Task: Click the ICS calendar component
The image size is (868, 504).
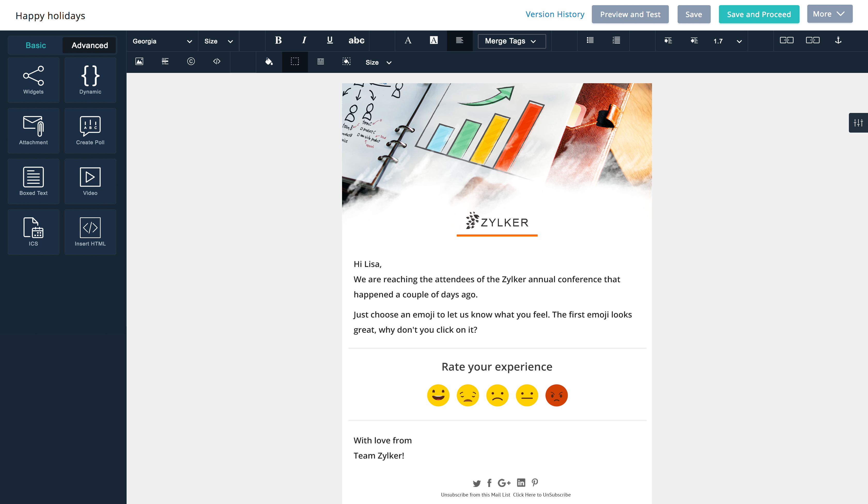Action: coord(33,232)
